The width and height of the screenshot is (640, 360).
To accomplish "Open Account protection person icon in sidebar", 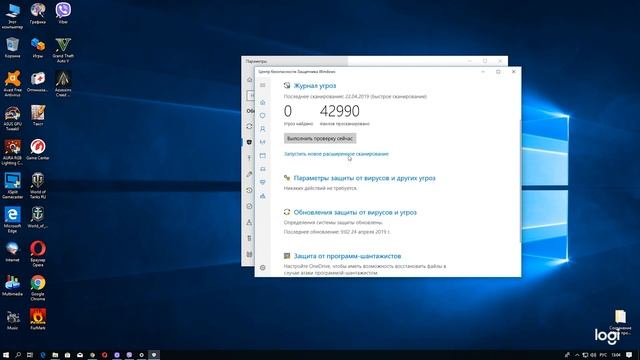I will click(x=263, y=129).
